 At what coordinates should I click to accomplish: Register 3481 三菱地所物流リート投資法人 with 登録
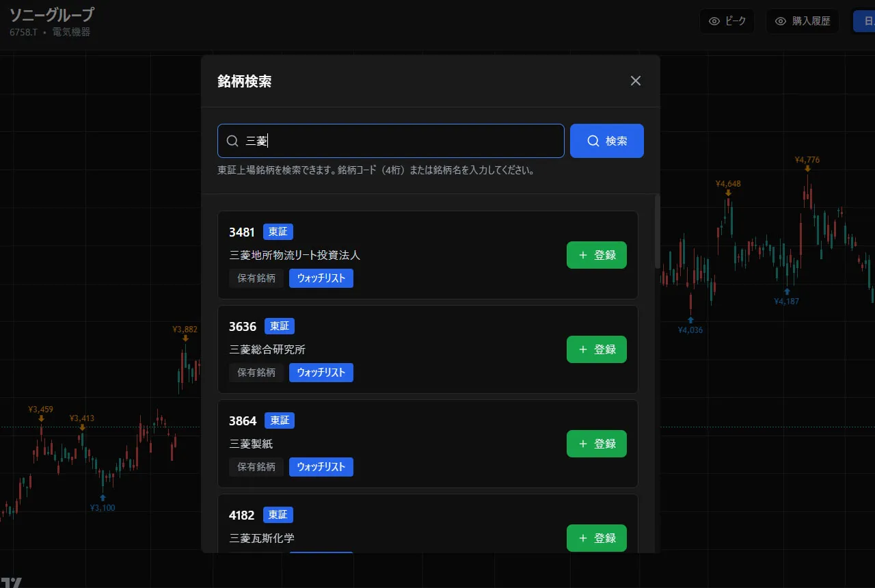pyautogui.click(x=597, y=255)
